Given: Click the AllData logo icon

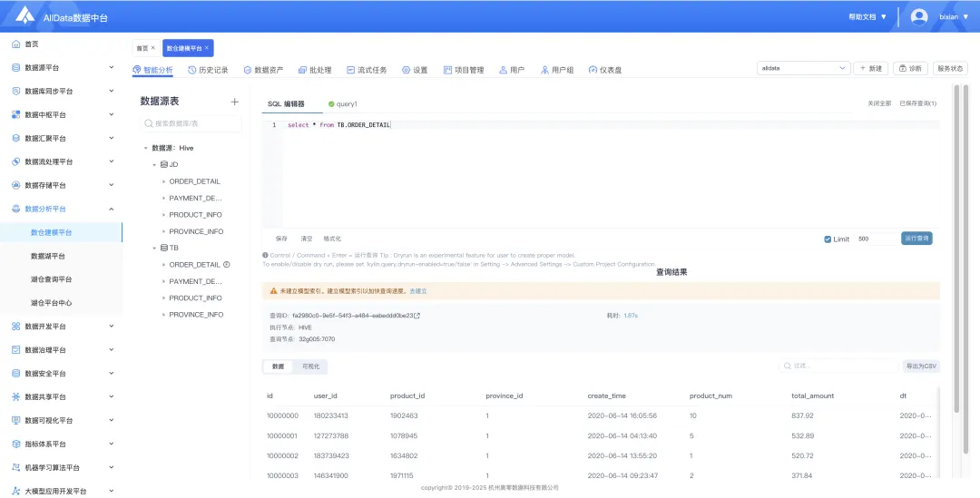Looking at the screenshot, I should [25, 15].
